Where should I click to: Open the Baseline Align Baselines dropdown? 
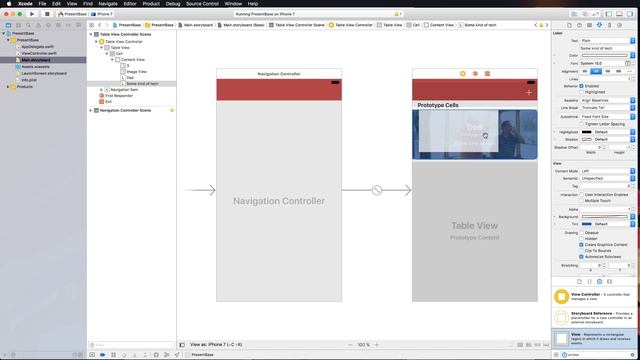coord(607,100)
